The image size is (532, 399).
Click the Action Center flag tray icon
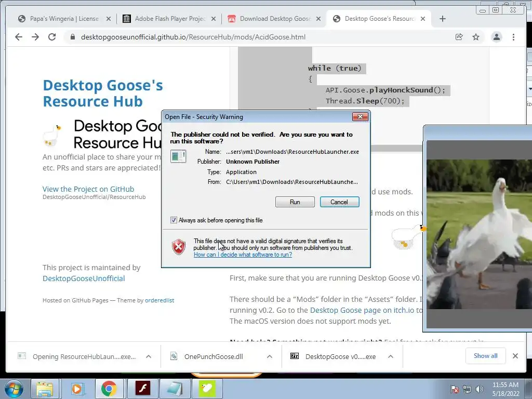(x=454, y=389)
